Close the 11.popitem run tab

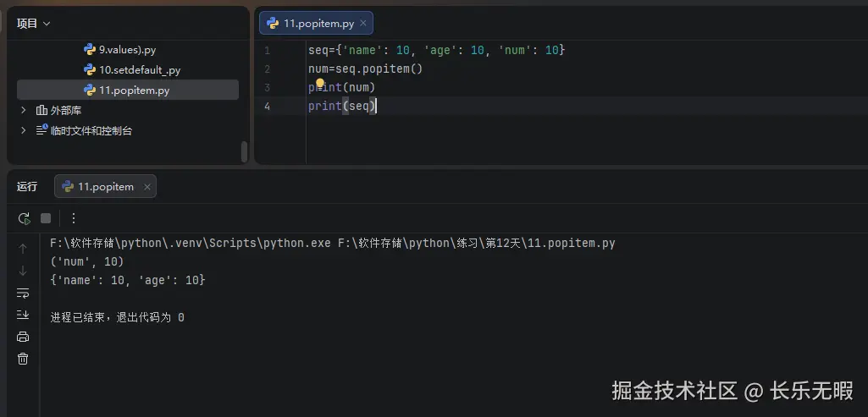(x=147, y=187)
